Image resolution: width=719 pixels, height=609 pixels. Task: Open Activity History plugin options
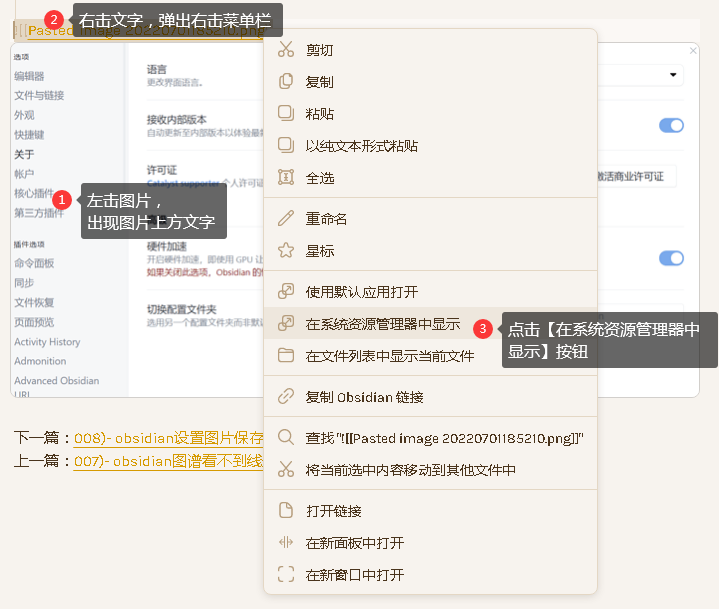tap(47, 342)
